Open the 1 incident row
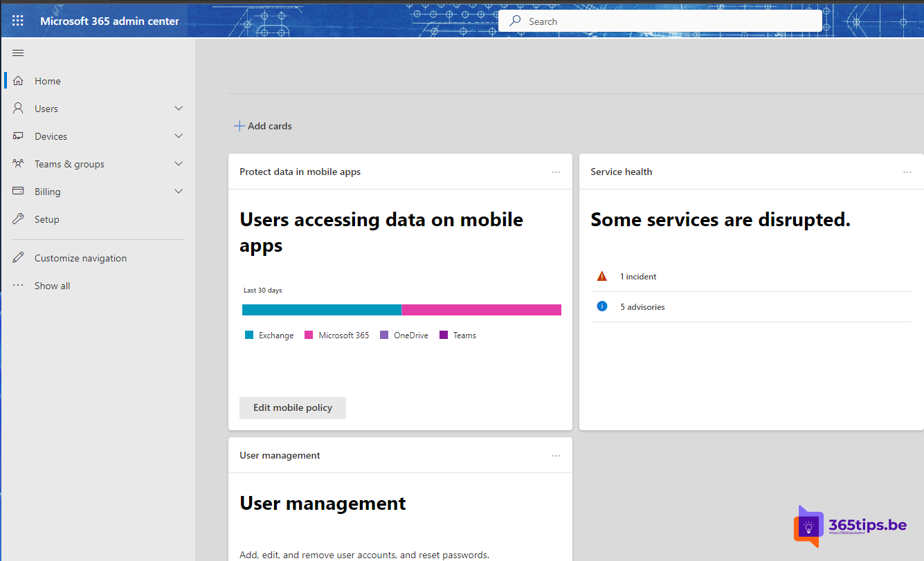This screenshot has width=924, height=561. pyautogui.click(x=751, y=276)
